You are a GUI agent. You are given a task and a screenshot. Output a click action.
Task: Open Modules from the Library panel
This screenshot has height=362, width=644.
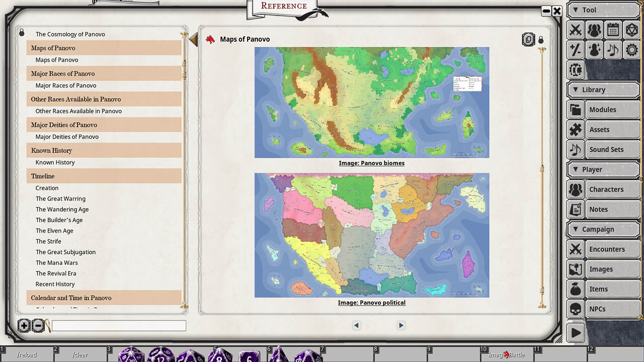(x=604, y=109)
